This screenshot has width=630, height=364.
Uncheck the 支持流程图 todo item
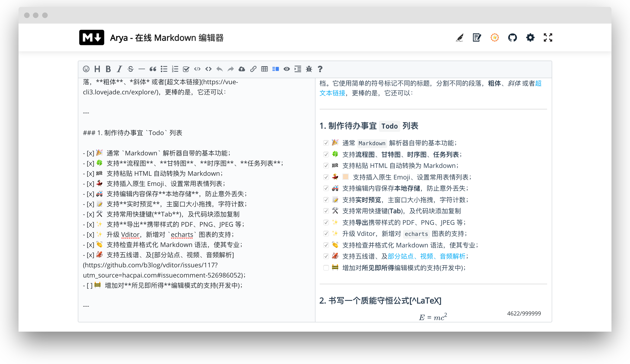click(326, 154)
